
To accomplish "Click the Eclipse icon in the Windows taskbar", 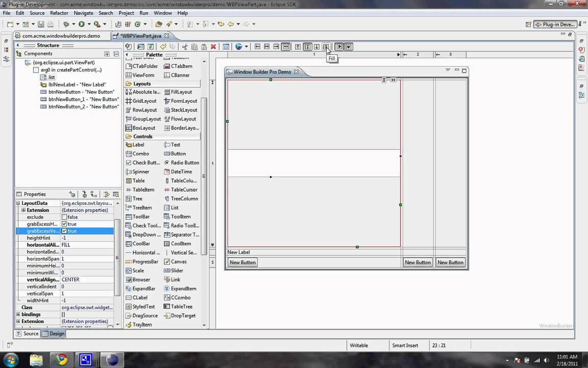I will click(x=112, y=360).
